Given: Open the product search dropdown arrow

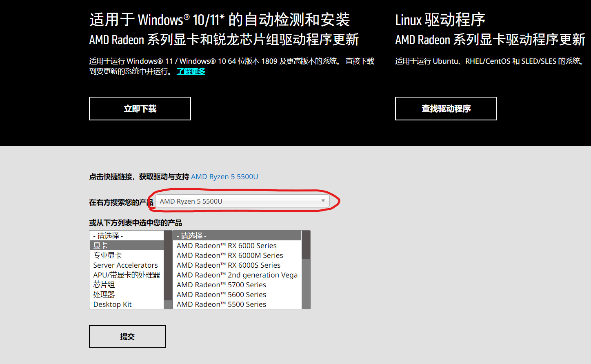Looking at the screenshot, I should point(323,201).
